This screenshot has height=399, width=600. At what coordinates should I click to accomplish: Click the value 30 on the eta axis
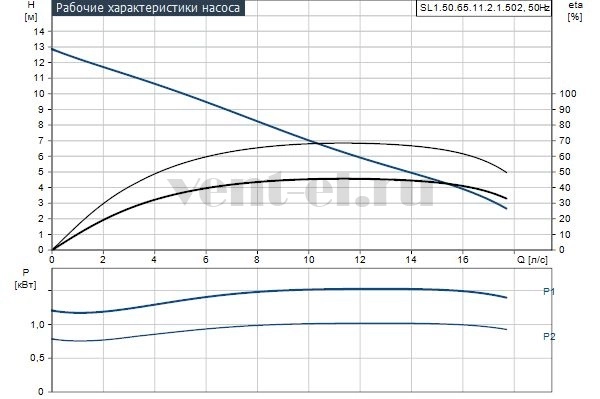coord(565,203)
